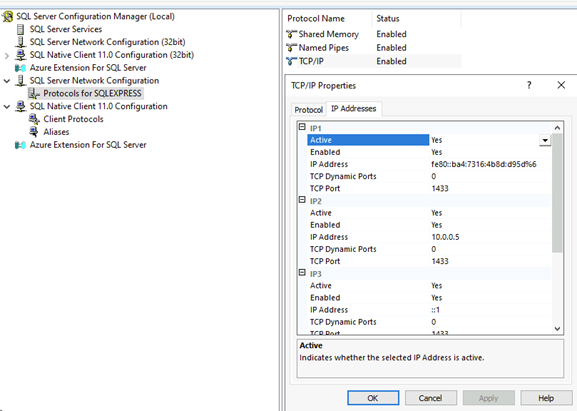This screenshot has height=411, width=577.
Task: Click the Status column header
Action: pyautogui.click(x=387, y=19)
